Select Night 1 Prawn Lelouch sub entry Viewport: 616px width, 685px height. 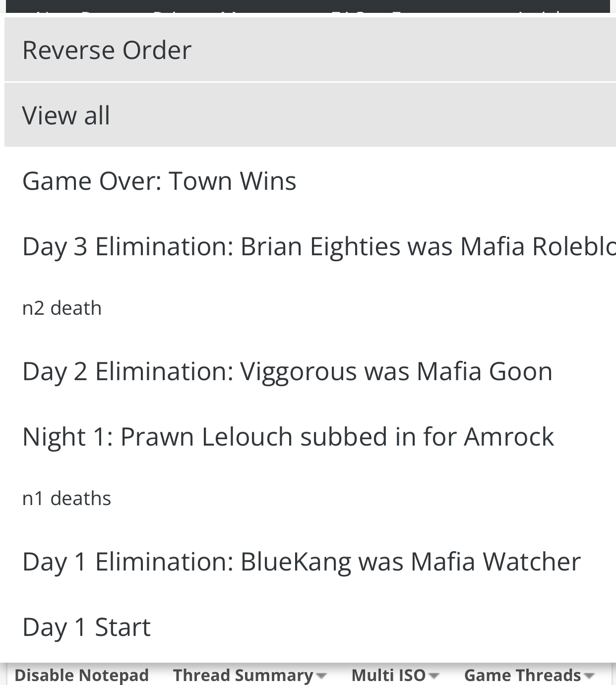click(x=310, y=436)
